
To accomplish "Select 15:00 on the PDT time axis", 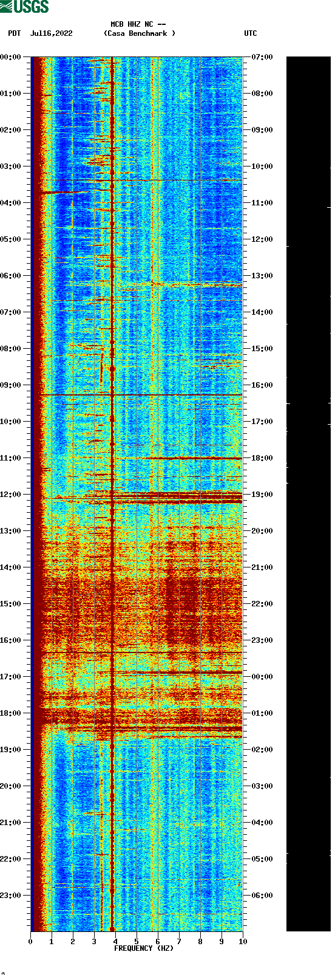I will coord(11,604).
